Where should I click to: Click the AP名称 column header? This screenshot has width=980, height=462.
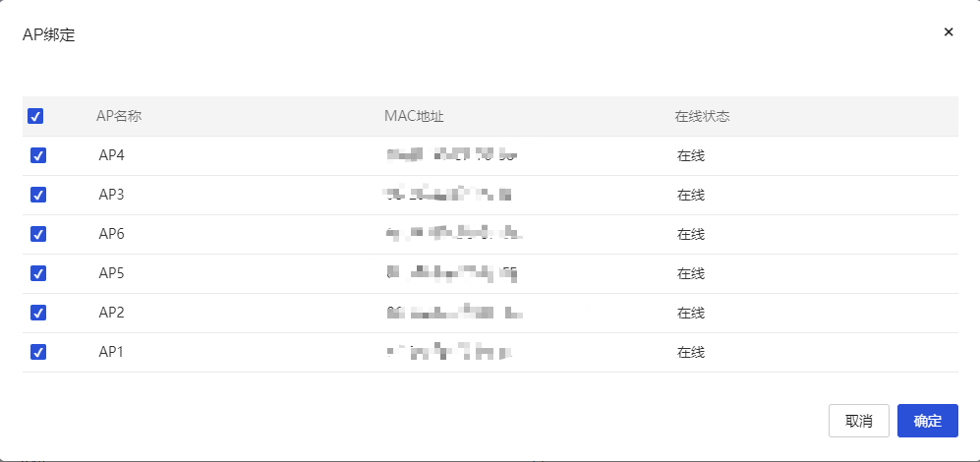coord(119,116)
